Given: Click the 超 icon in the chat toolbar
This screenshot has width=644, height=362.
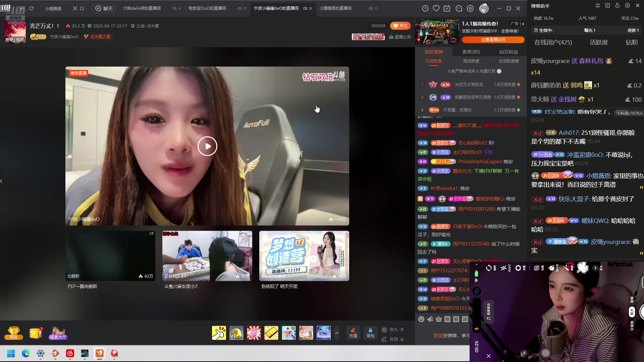Looking at the screenshot, I should coord(456,319).
